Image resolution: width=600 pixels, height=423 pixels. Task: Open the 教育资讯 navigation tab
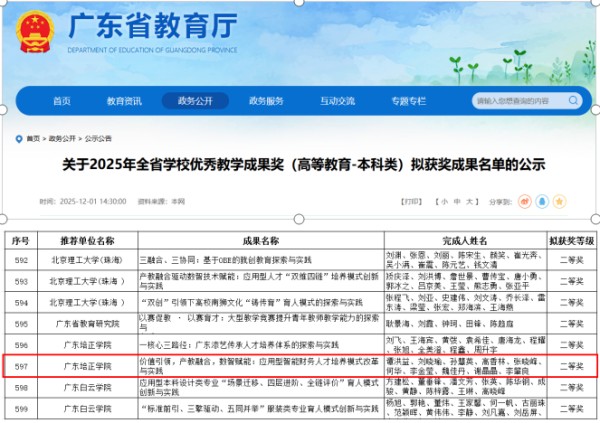tap(125, 101)
